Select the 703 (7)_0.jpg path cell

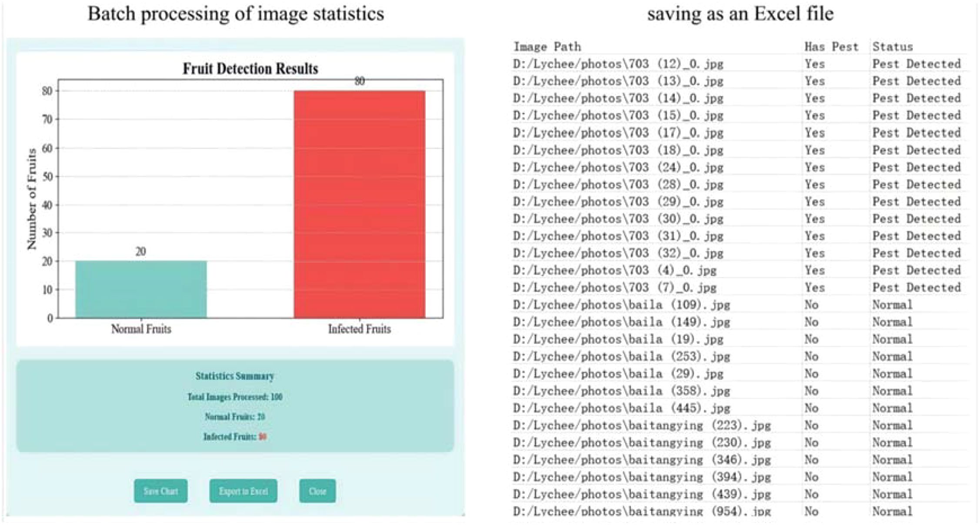pyautogui.click(x=614, y=287)
